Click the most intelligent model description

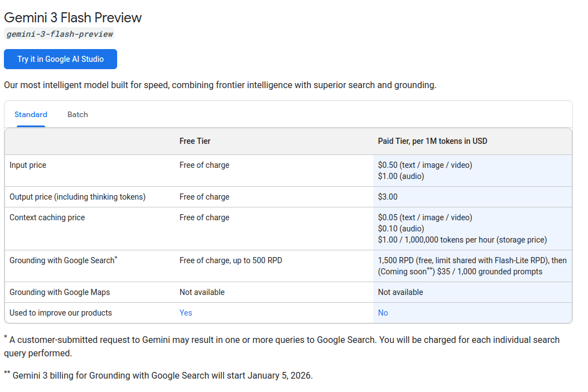pyautogui.click(x=220, y=85)
